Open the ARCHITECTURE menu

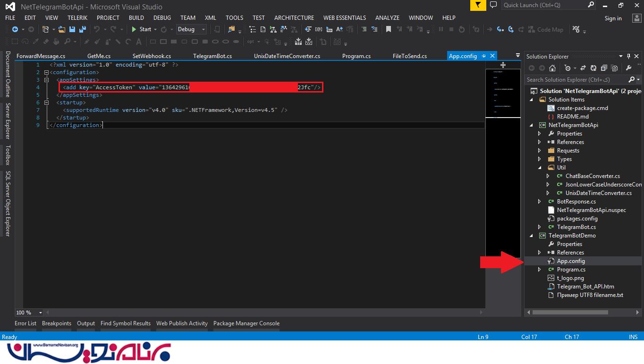(294, 18)
